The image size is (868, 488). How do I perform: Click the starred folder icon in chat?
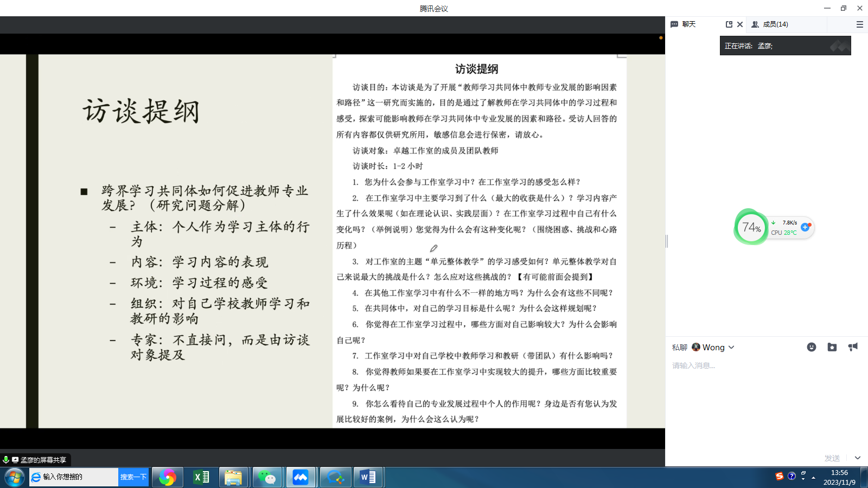click(x=832, y=347)
